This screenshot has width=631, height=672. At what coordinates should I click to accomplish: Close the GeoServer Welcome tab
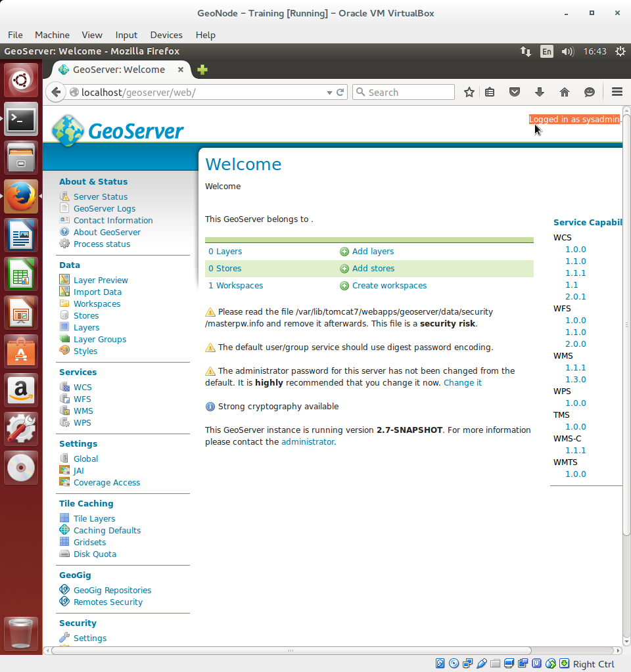pos(181,70)
